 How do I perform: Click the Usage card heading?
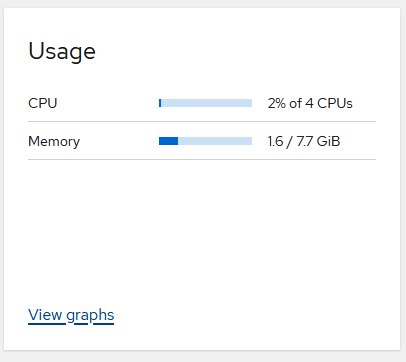click(x=62, y=51)
